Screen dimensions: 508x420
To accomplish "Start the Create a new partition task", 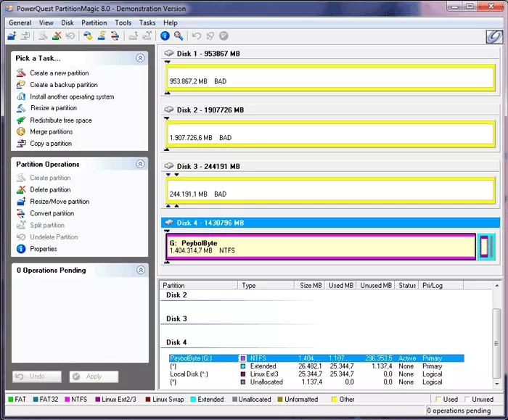I will [x=60, y=73].
